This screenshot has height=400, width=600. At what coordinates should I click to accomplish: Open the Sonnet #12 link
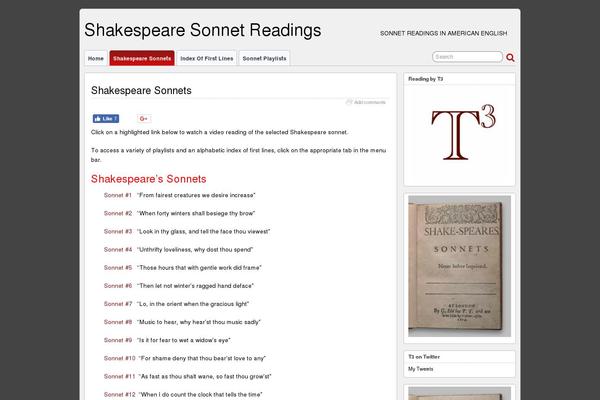[120, 394]
